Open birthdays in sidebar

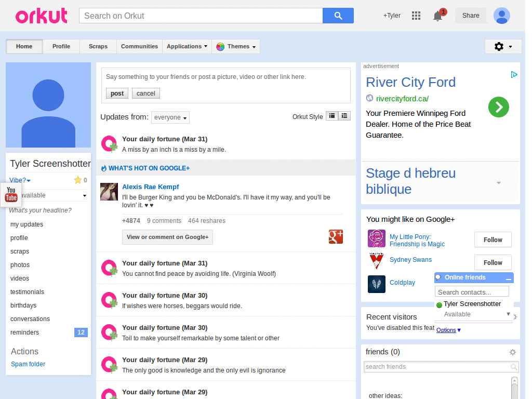click(x=23, y=305)
